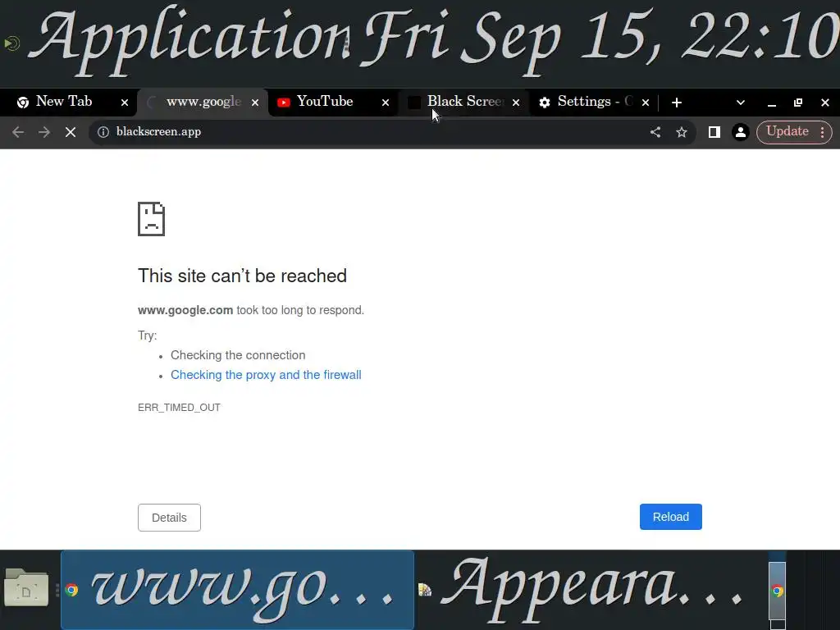Open the file manager folder in taskbar
The image size is (840, 630).
[x=26, y=589]
